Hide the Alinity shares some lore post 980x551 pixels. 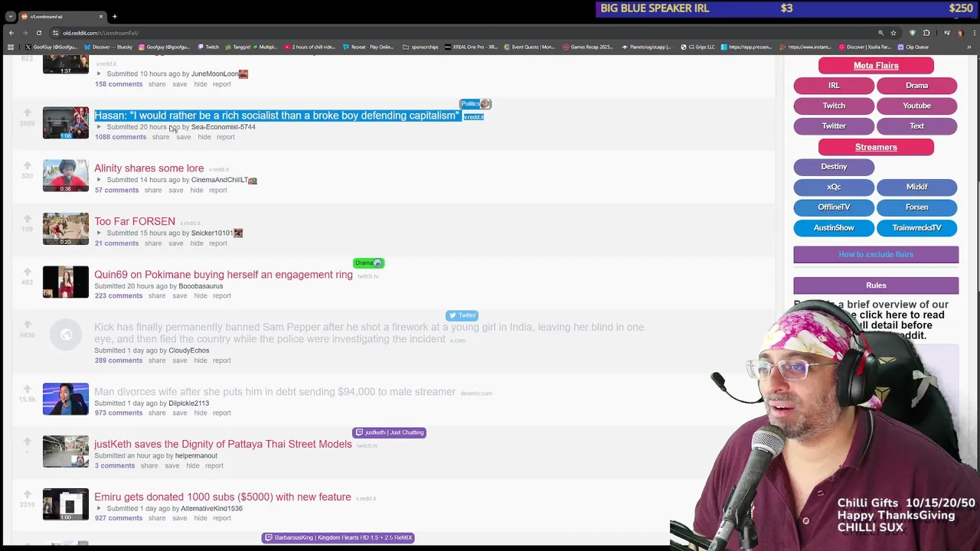point(197,190)
